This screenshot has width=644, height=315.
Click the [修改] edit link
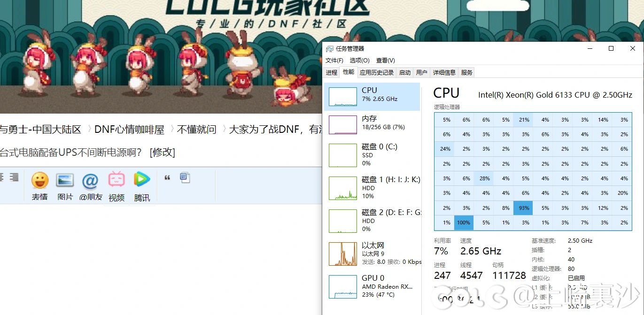pos(163,153)
